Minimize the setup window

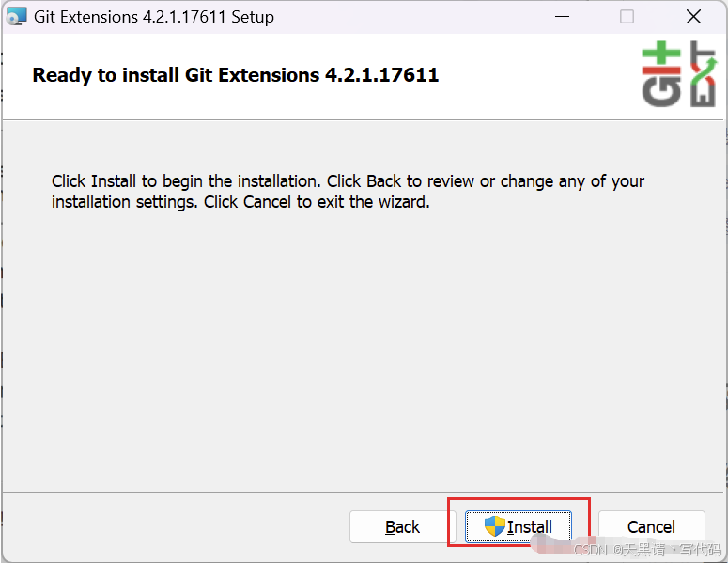tap(562, 17)
